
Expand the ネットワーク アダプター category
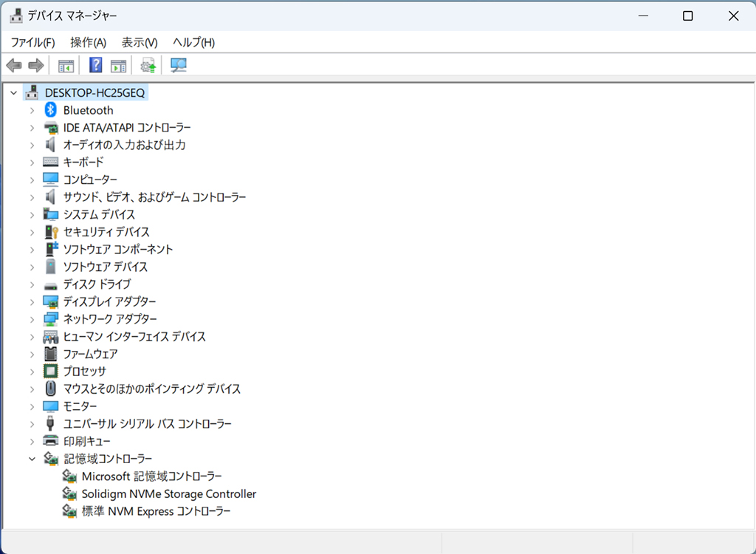(x=32, y=319)
